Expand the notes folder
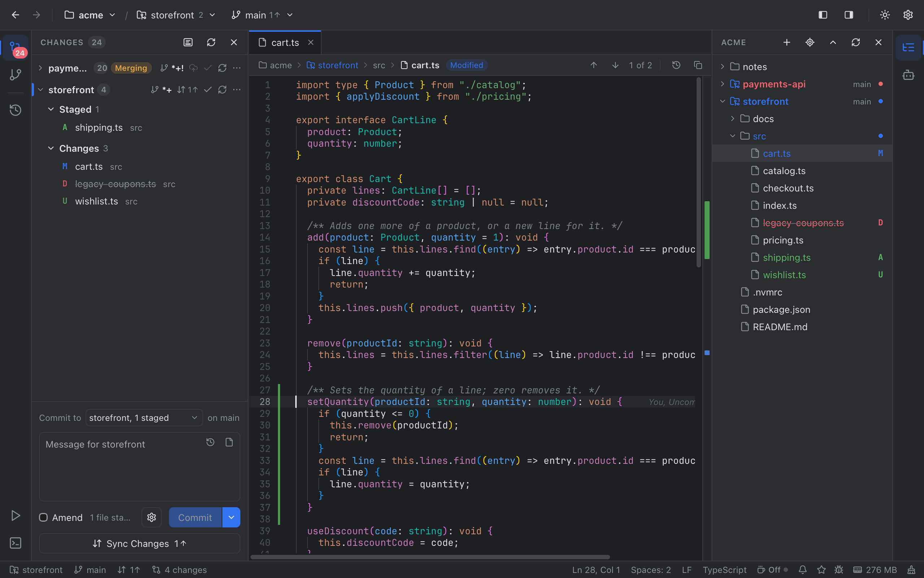The width and height of the screenshot is (924, 578). pyautogui.click(x=722, y=67)
